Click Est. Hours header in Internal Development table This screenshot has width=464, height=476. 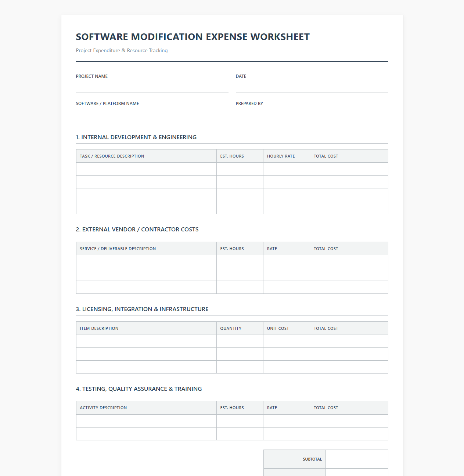click(240, 156)
